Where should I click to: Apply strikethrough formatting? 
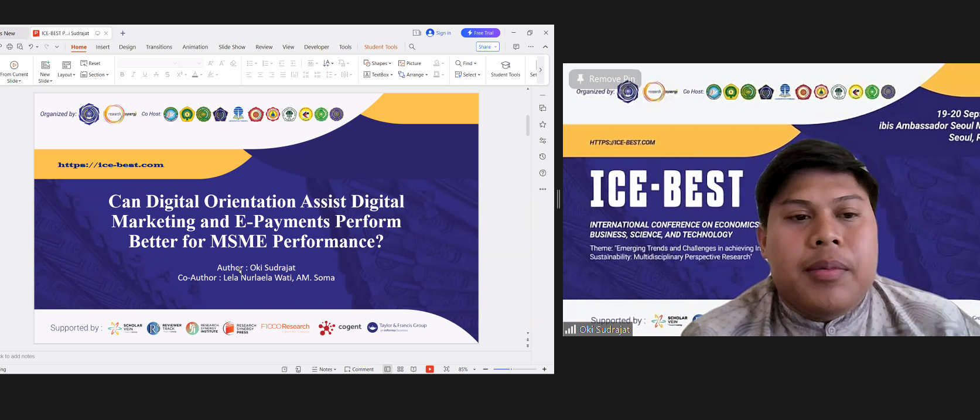(156, 75)
